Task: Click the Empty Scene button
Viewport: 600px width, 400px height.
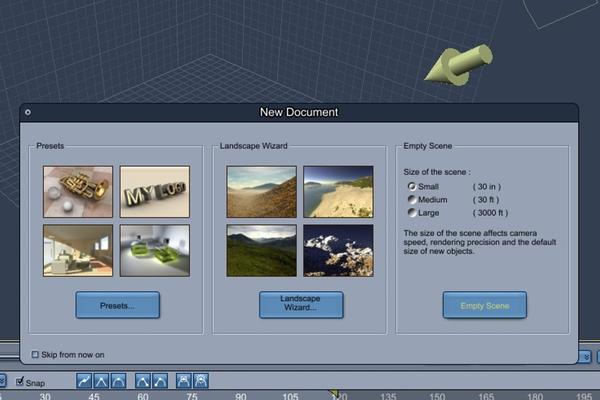Action: point(485,305)
